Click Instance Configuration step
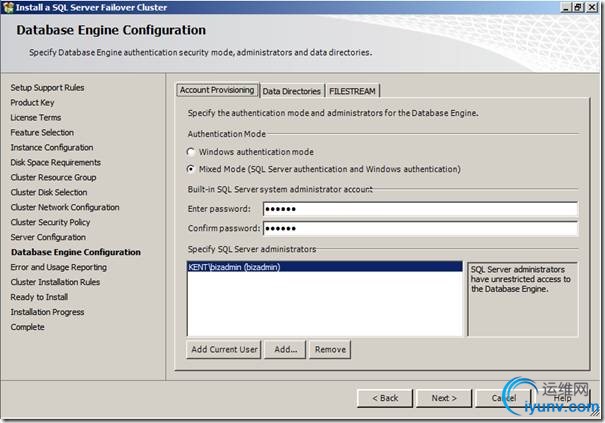The height and width of the screenshot is (423, 605). coord(52,147)
